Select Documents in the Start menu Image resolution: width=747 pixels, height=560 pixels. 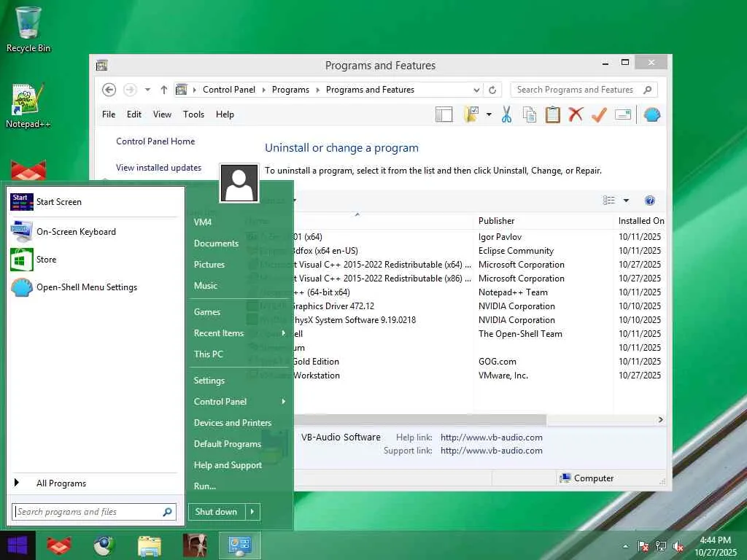point(216,244)
